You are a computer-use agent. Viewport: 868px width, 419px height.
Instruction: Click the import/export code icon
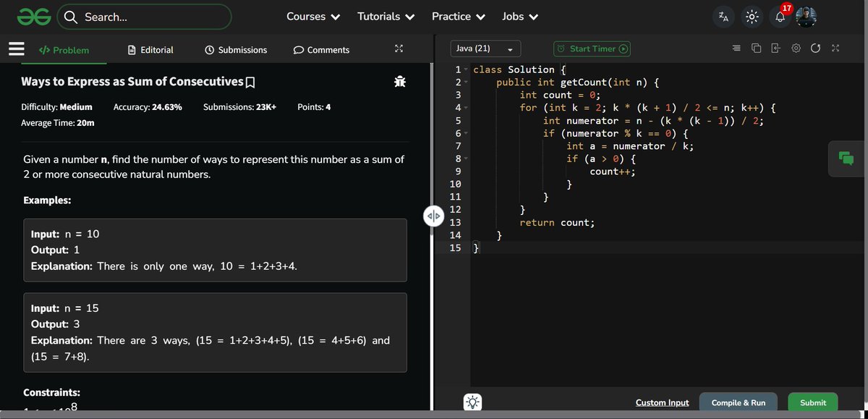[776, 48]
